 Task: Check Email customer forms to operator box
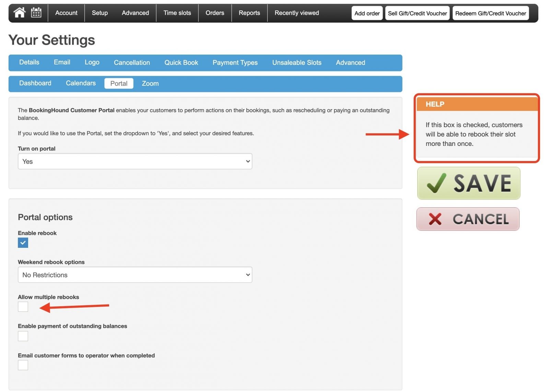tap(23, 365)
